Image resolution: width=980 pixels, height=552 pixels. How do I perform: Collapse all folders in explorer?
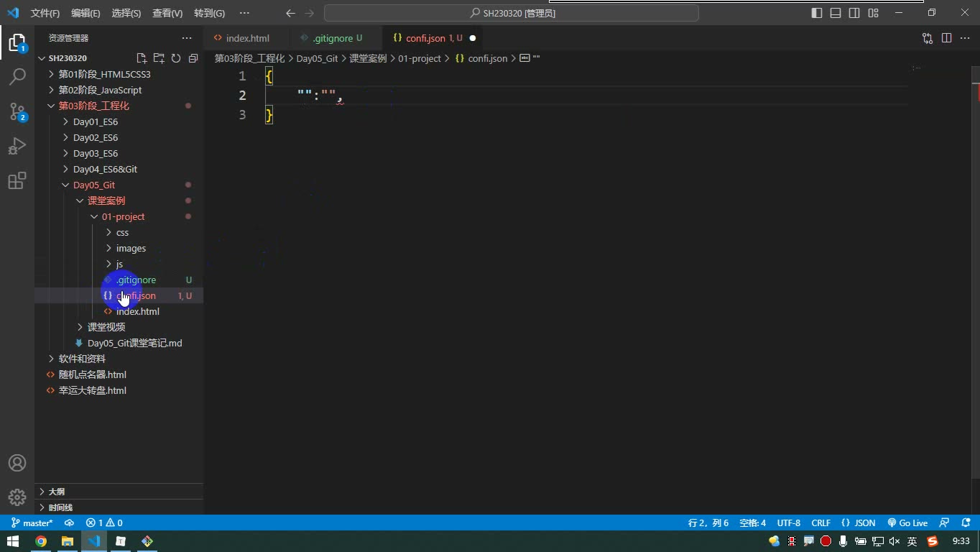coord(193,58)
